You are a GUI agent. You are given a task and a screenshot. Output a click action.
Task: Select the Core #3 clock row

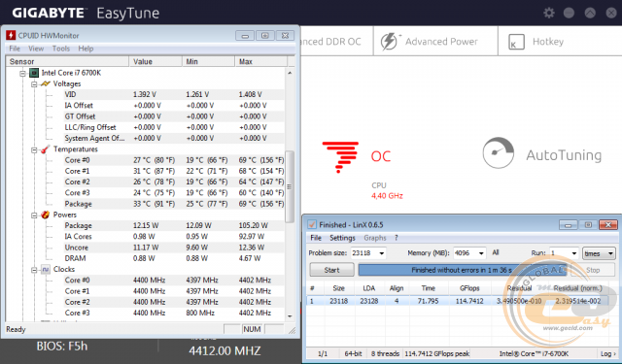173,313
